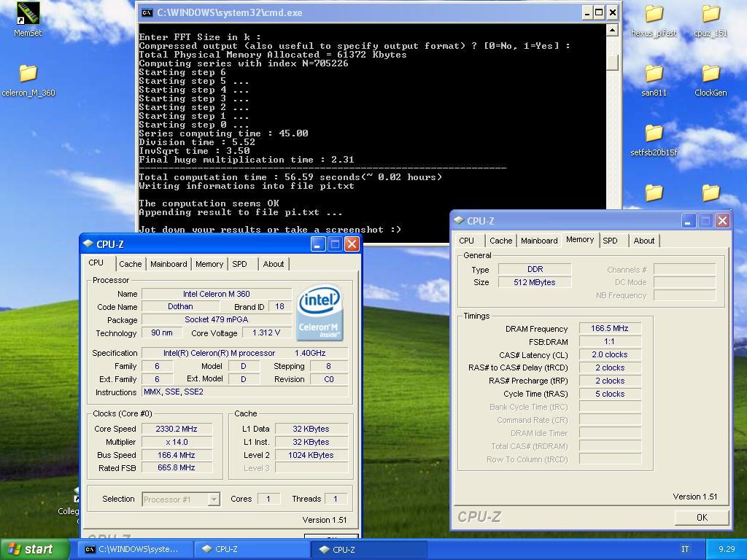This screenshot has width=747, height=560.
Task: Open Mainboard tab in left CPU-Z window
Action: point(169,264)
